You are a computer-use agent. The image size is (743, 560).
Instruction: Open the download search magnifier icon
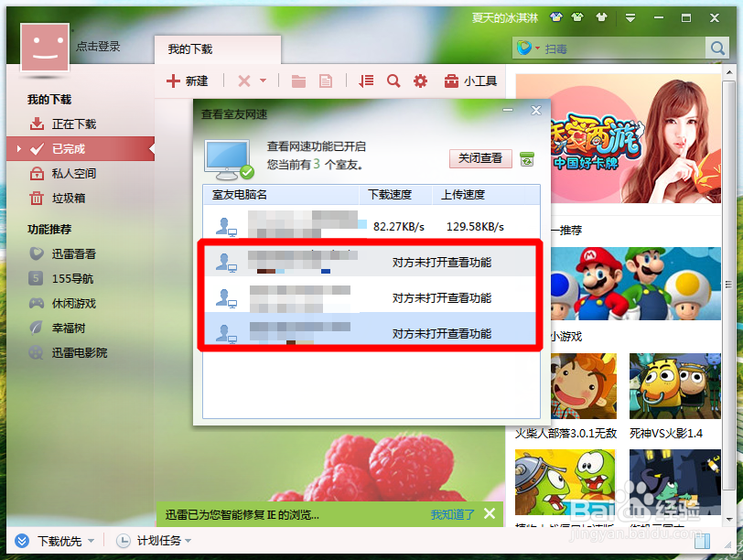tap(393, 81)
